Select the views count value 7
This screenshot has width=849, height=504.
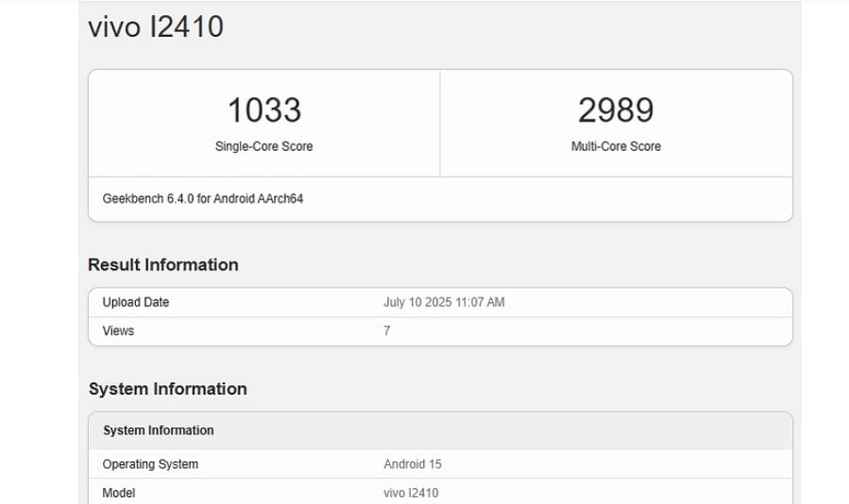386,330
